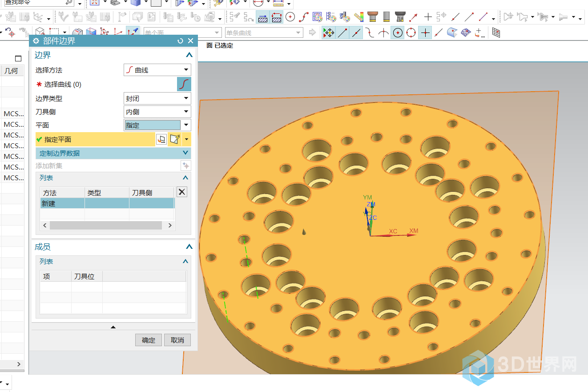Click the spline curve icon in top toolbar
Screen dimensions: 588x392
(303, 17)
